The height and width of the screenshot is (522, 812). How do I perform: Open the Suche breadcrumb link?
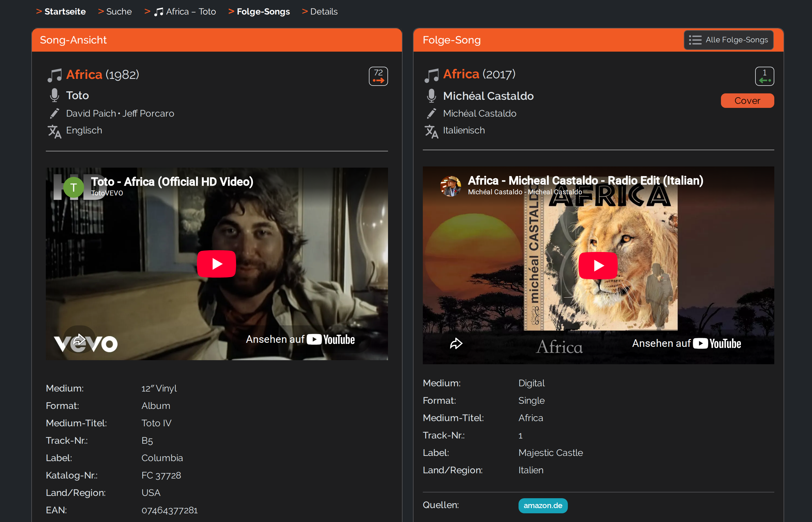(119, 12)
